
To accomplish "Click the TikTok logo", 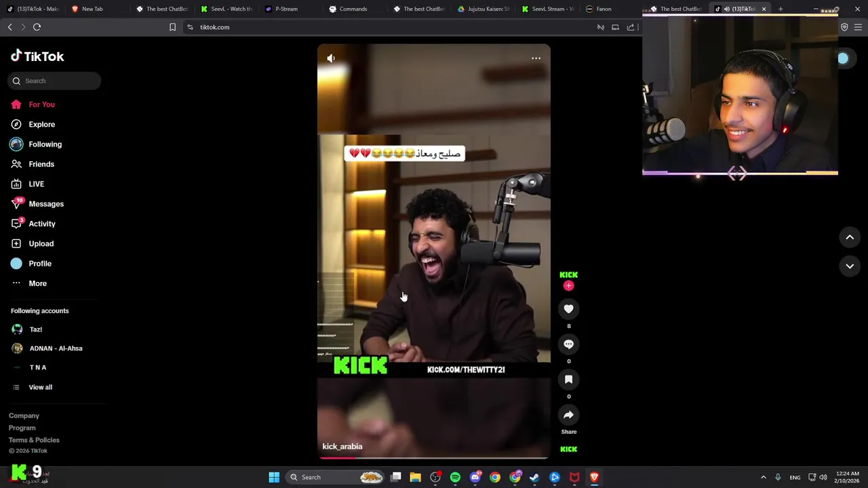I will pyautogui.click(x=37, y=56).
